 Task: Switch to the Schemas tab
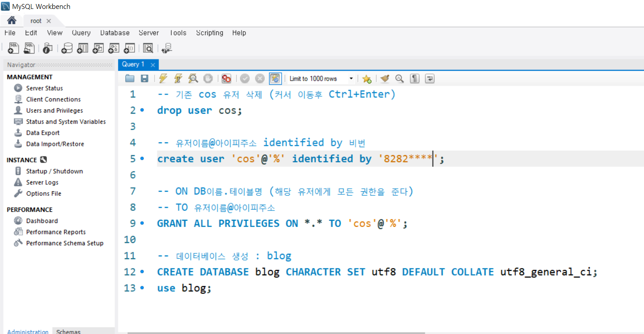pyautogui.click(x=68, y=331)
